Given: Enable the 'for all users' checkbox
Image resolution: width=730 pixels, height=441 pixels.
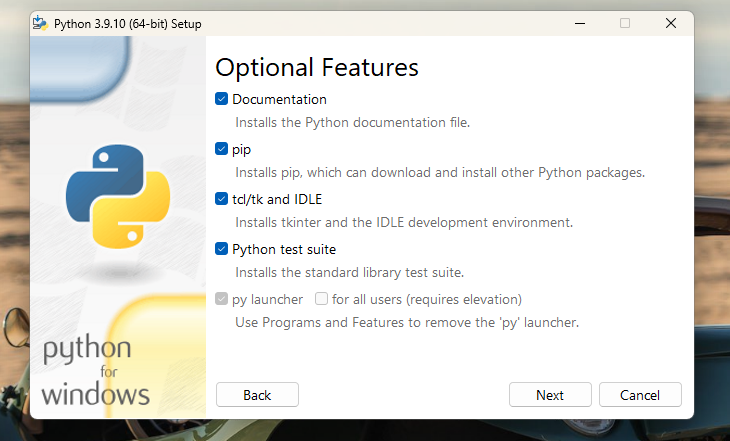Looking at the screenshot, I should [x=322, y=299].
